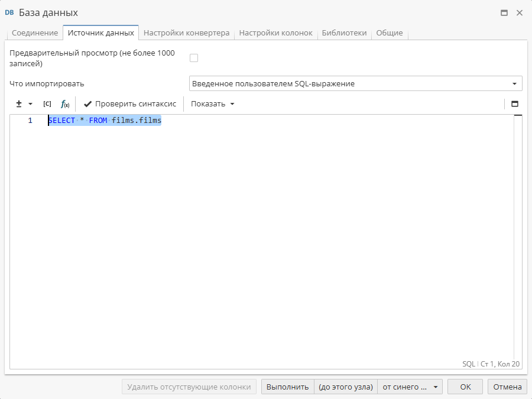This screenshot has width=532, height=399.
Task: Switch to the 'Общие' tab
Action: pyautogui.click(x=390, y=33)
